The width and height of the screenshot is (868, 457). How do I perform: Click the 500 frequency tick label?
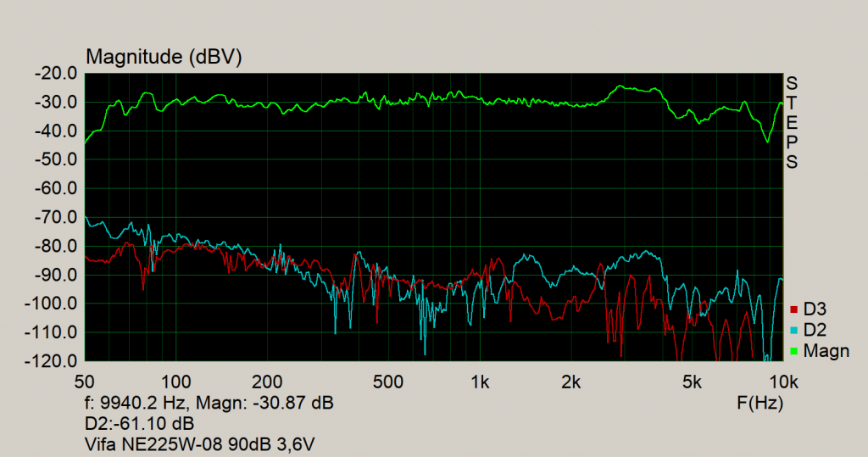(387, 382)
